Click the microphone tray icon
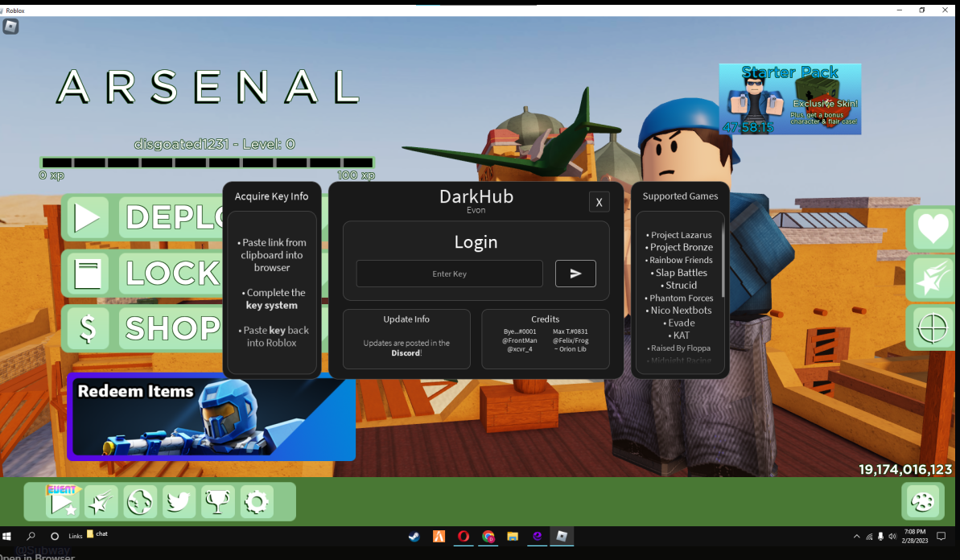This screenshot has height=560, width=960. tap(880, 537)
